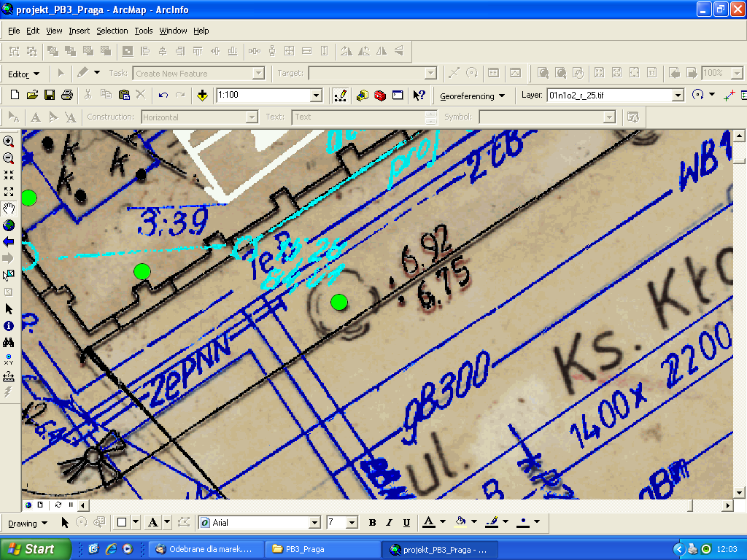This screenshot has width=747, height=560.
Task: Open the Drawing menu dropdown
Action: click(28, 524)
